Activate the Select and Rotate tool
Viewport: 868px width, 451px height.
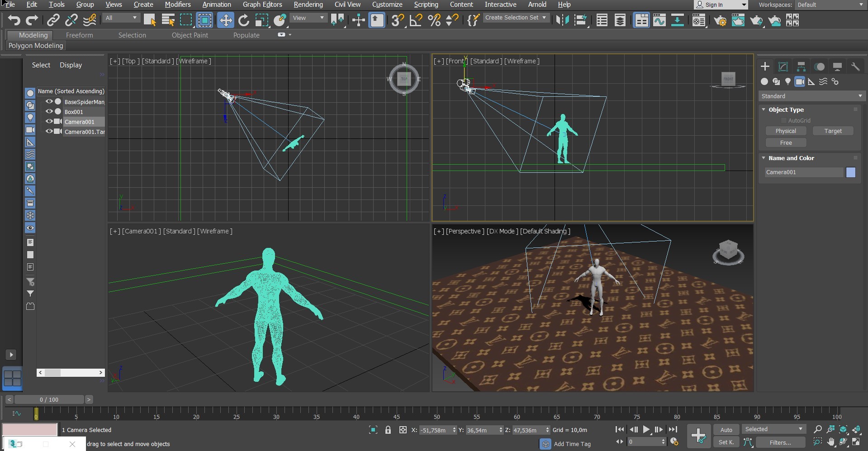pos(244,20)
